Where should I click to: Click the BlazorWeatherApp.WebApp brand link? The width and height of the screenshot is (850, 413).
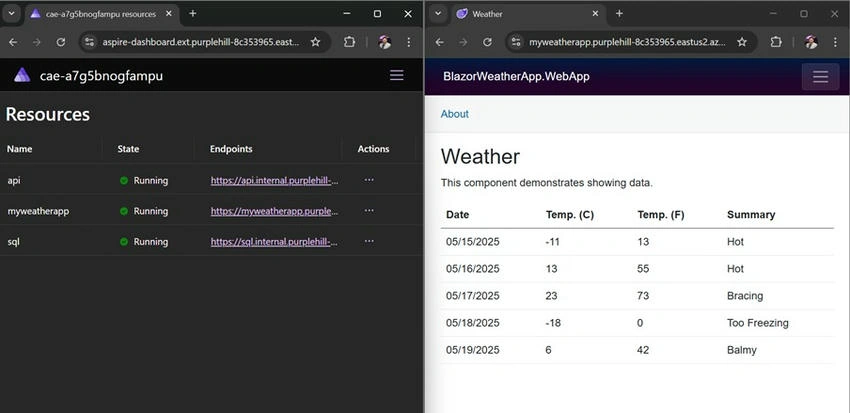[x=516, y=76]
